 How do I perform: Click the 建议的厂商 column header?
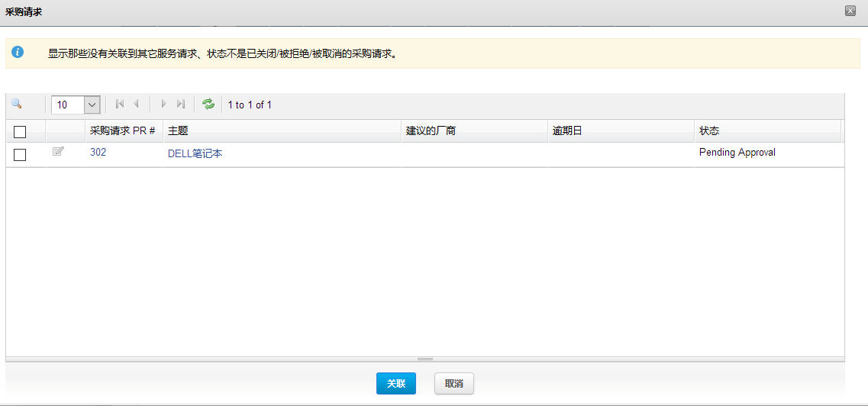point(431,131)
